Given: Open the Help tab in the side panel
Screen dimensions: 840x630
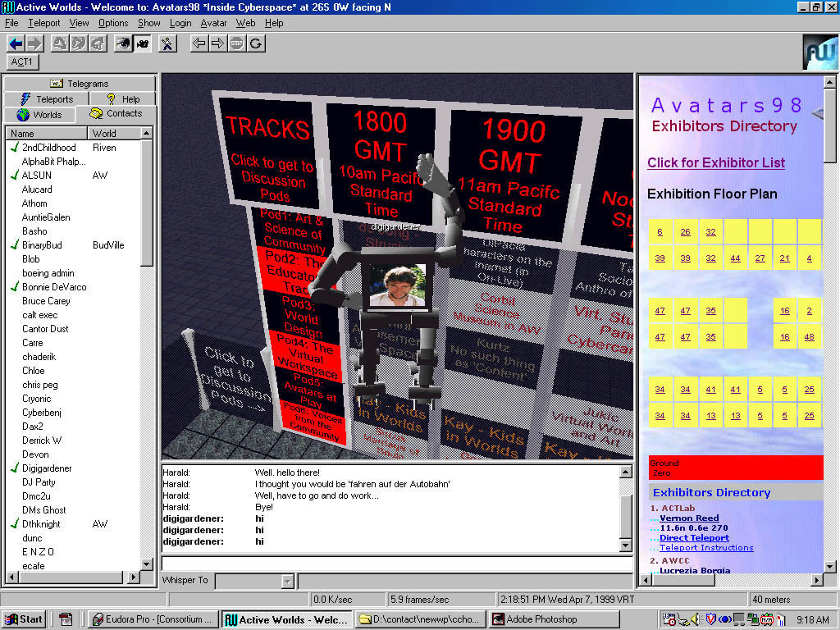Looking at the screenshot, I should click(x=123, y=99).
